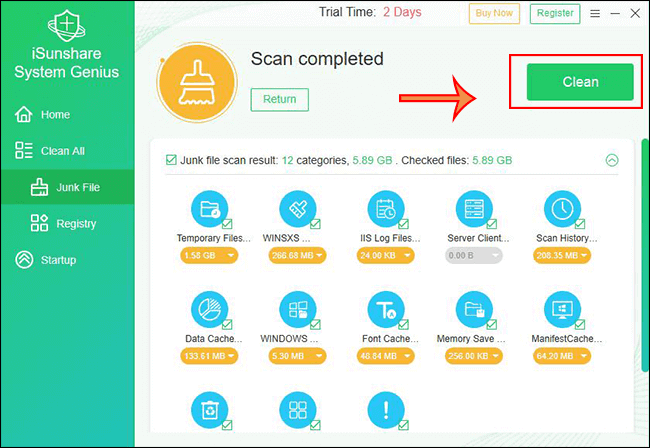Click the Registry blocks icon

coord(39,223)
